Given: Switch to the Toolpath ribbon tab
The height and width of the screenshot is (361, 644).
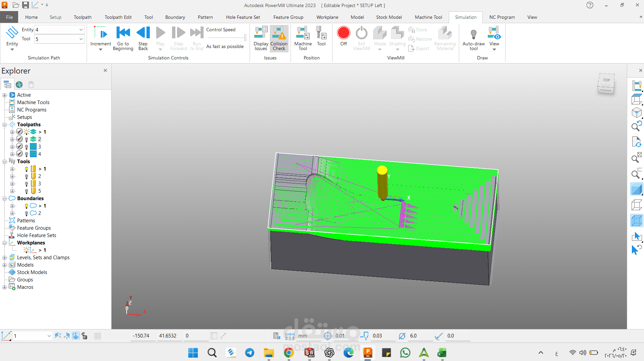Looking at the screenshot, I should (83, 17).
